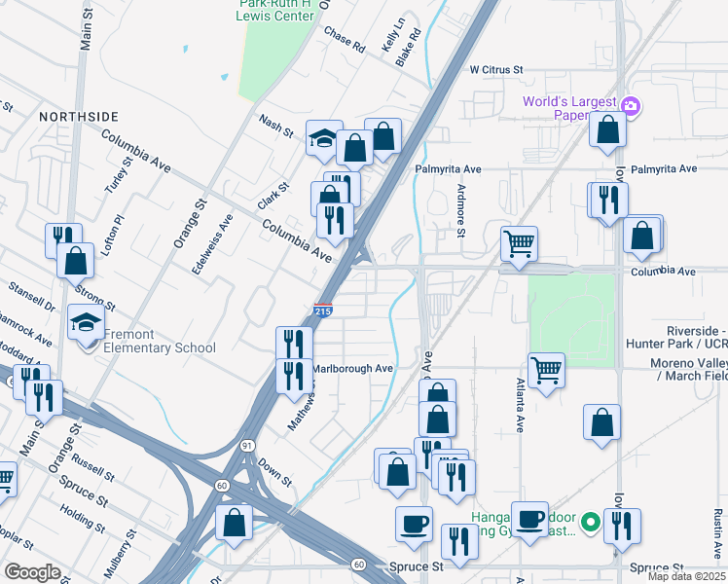Open the Fremont Elementary School label
This screenshot has width=728, height=584.
160,342
